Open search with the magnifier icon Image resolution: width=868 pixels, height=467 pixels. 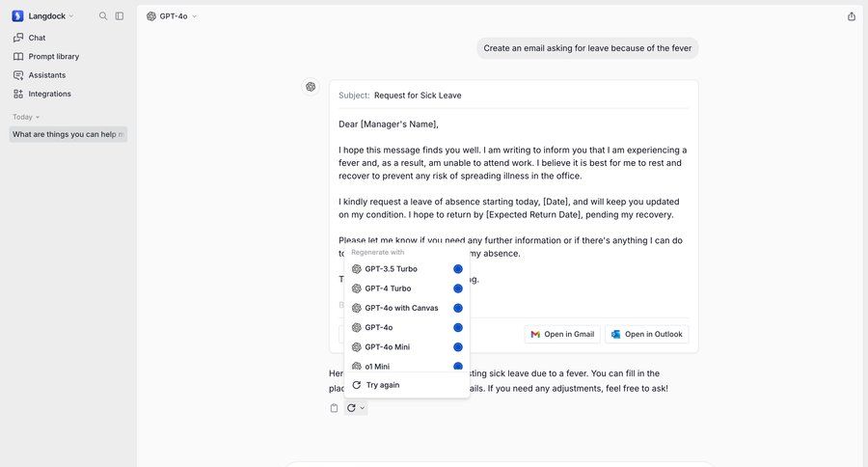(x=103, y=16)
